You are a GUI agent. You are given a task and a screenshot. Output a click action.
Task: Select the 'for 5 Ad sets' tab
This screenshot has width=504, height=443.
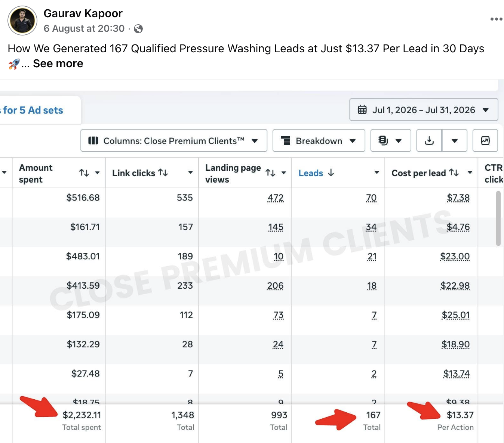click(x=33, y=110)
